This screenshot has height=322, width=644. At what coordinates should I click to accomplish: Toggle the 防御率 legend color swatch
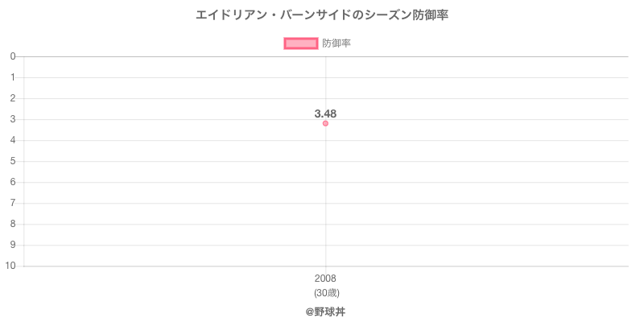coord(301,43)
